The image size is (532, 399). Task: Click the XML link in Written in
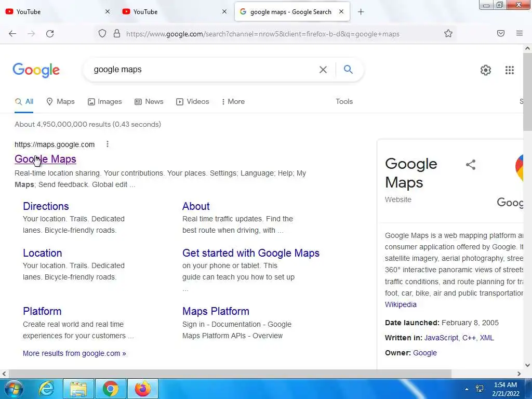coord(486,338)
